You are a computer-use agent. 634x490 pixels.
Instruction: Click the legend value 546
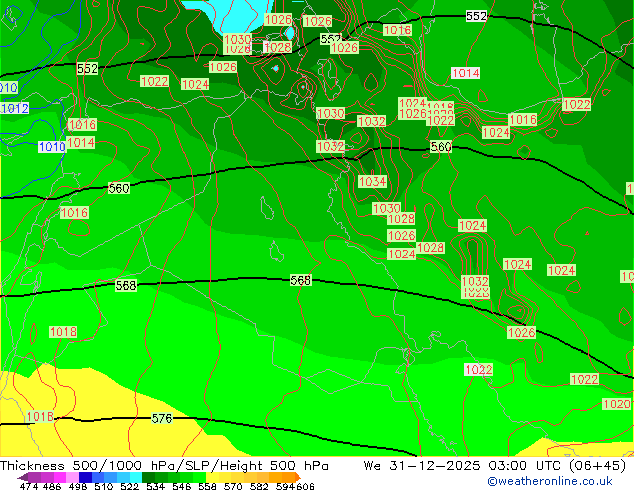(182, 486)
